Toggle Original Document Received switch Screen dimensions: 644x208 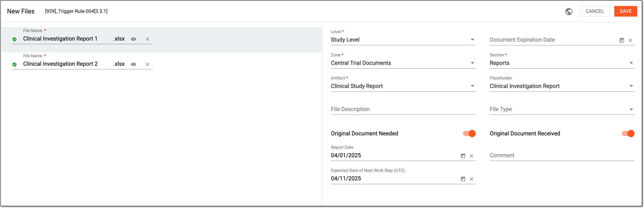click(628, 133)
